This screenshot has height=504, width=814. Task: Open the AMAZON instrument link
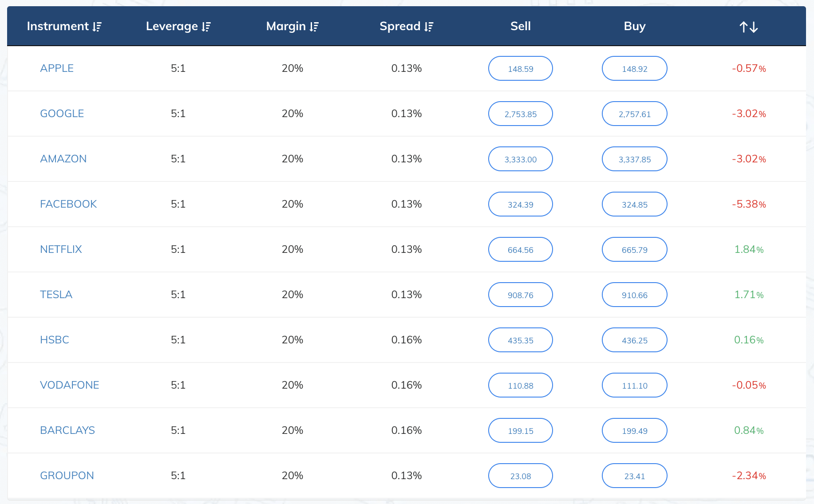(63, 159)
